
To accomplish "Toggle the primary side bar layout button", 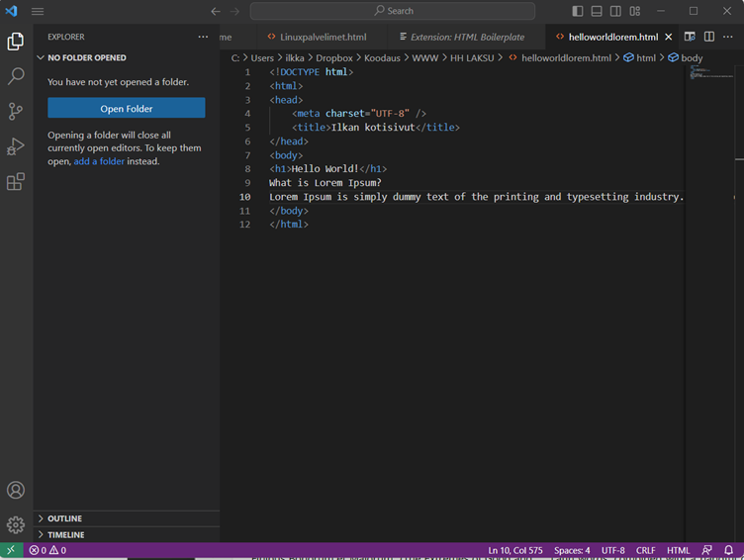I will 578,11.
